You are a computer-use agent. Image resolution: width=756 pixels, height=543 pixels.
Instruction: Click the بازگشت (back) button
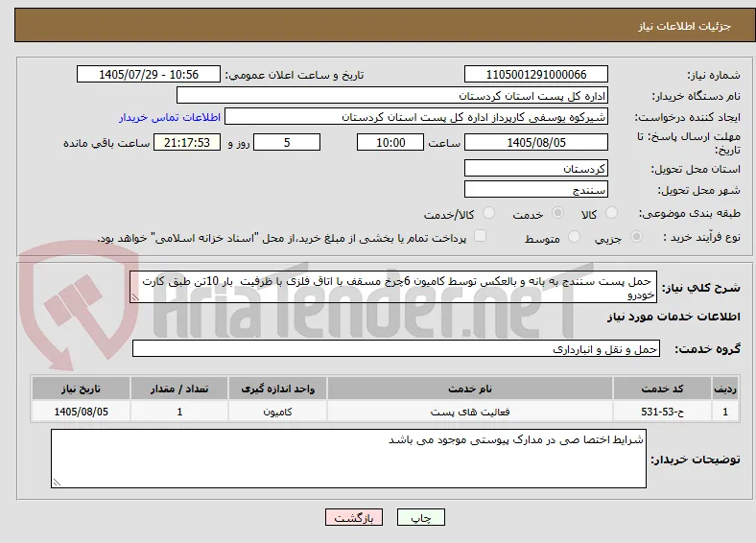pos(354,517)
